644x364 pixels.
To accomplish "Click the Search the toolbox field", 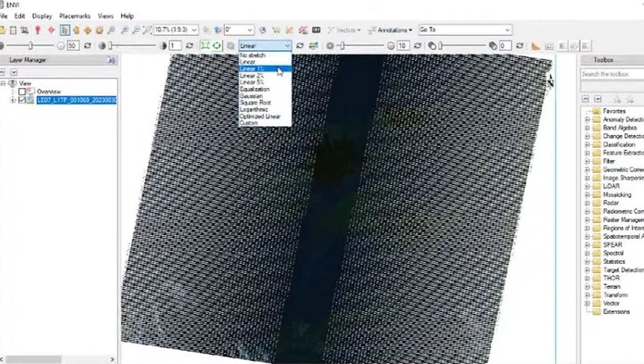I will coord(611,74).
